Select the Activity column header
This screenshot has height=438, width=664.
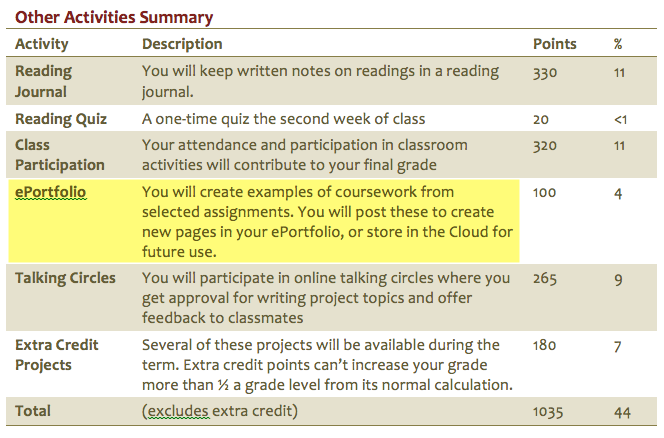click(x=42, y=44)
